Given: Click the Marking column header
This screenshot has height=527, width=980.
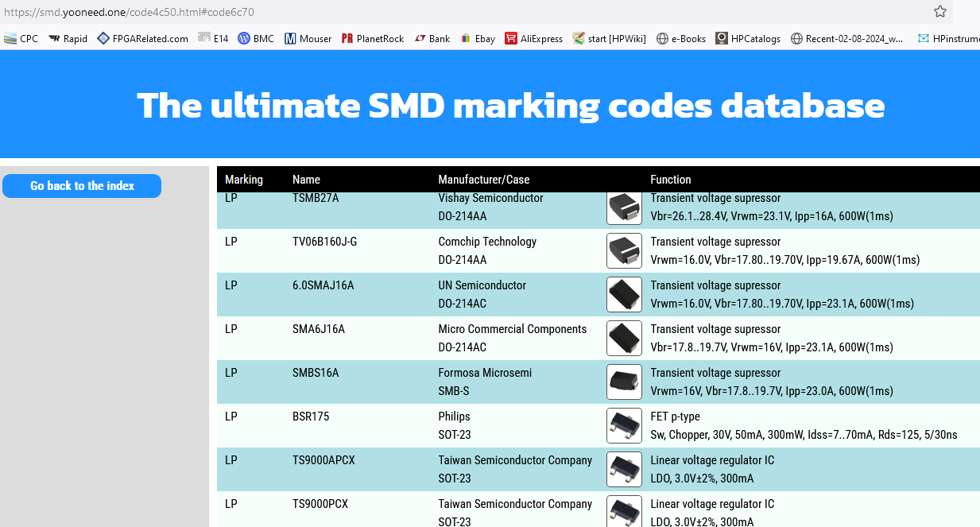Looking at the screenshot, I should point(244,180).
